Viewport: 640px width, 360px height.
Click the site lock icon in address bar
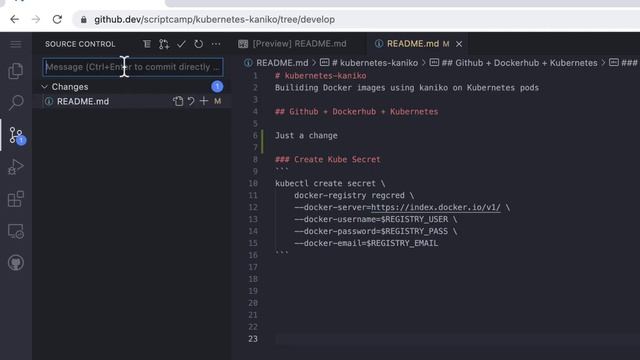tap(84, 20)
